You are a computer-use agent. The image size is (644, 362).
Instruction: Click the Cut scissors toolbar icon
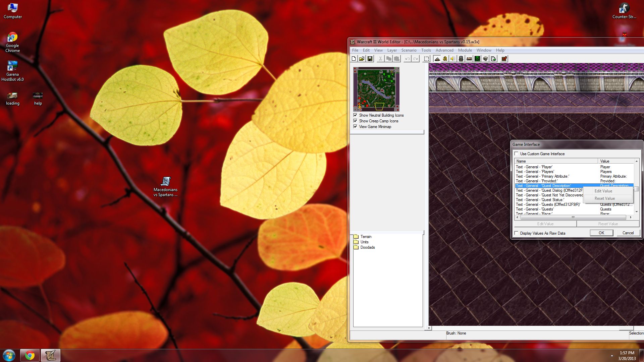point(380,59)
